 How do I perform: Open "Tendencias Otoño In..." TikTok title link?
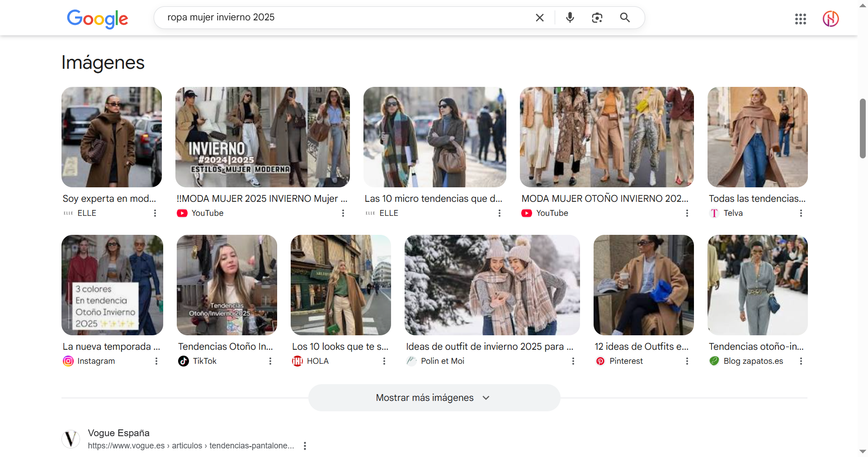pos(226,347)
